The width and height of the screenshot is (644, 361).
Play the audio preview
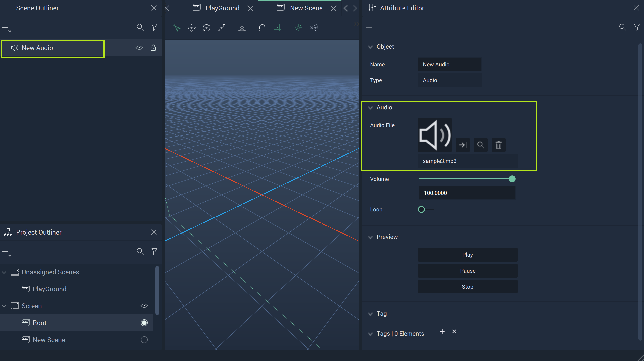click(x=468, y=255)
